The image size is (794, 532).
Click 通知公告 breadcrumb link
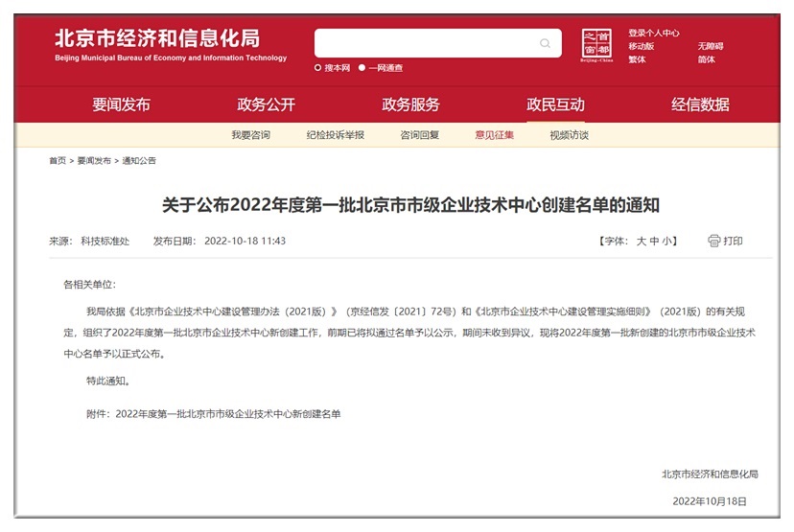(x=139, y=160)
